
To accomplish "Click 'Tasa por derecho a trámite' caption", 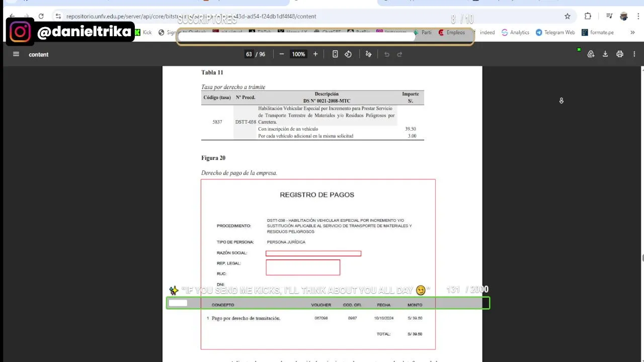I will 233,87.
